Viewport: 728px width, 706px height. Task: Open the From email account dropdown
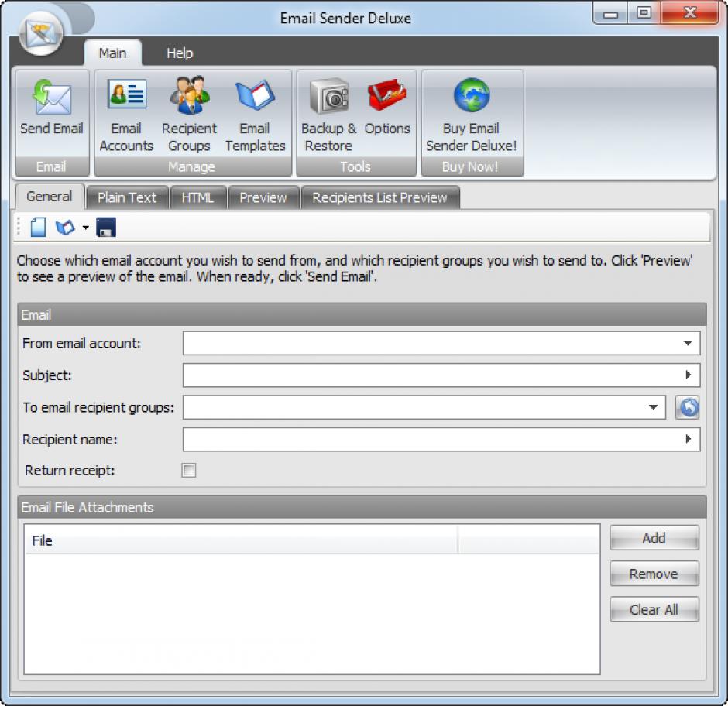click(x=688, y=343)
